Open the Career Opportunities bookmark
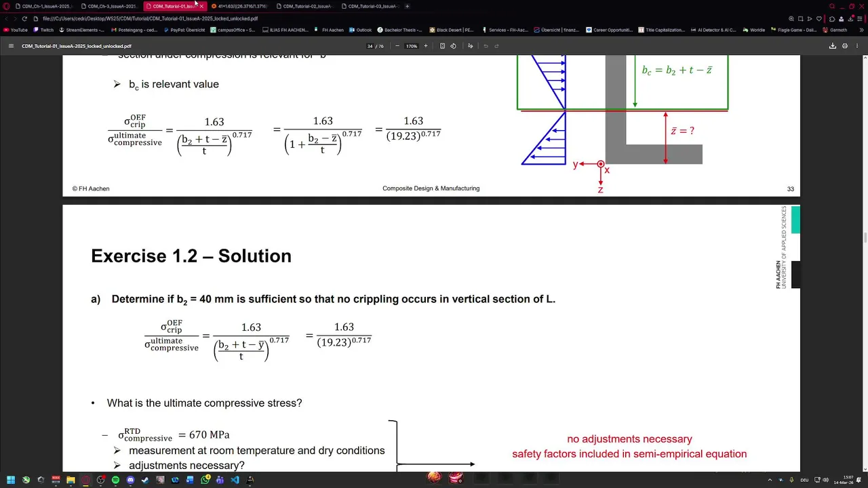 point(609,30)
